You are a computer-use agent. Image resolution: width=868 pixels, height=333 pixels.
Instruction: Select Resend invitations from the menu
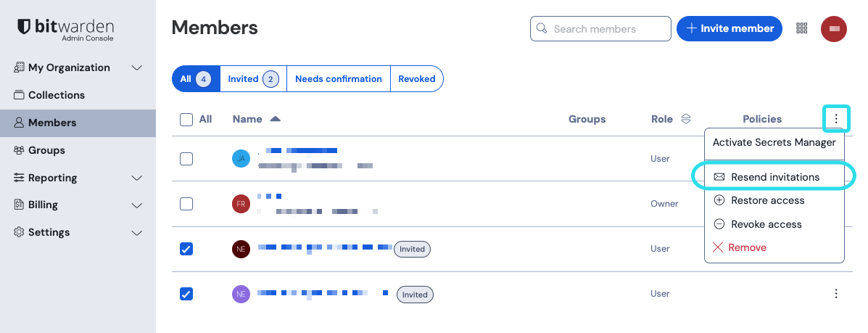click(774, 177)
